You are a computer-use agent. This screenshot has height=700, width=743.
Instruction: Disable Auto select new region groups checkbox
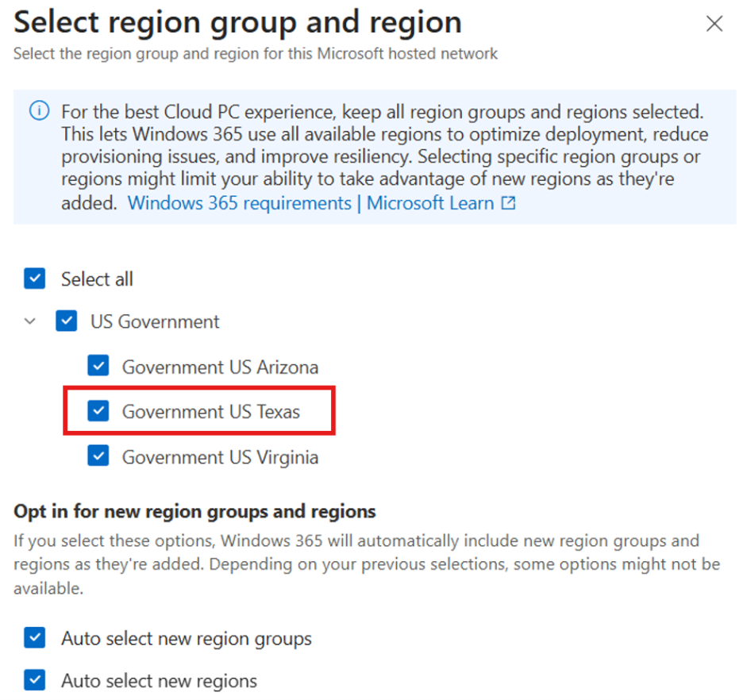coord(35,638)
